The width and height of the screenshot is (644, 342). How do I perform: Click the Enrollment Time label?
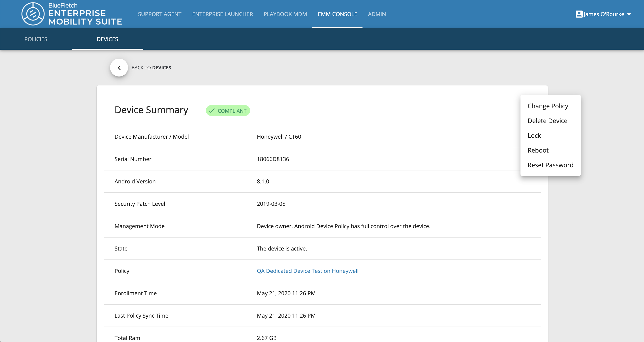(x=136, y=293)
